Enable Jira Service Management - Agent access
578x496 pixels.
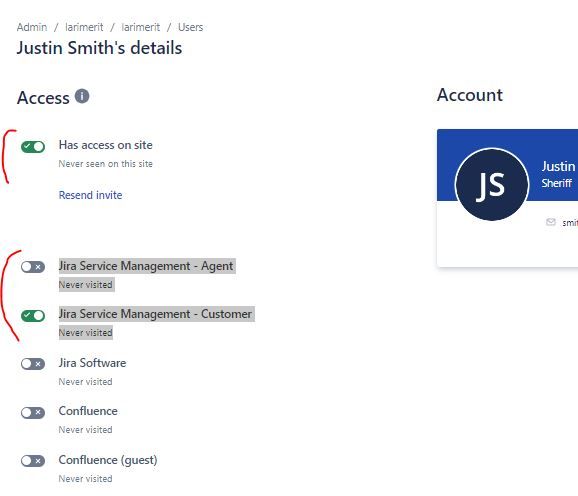(x=33, y=267)
